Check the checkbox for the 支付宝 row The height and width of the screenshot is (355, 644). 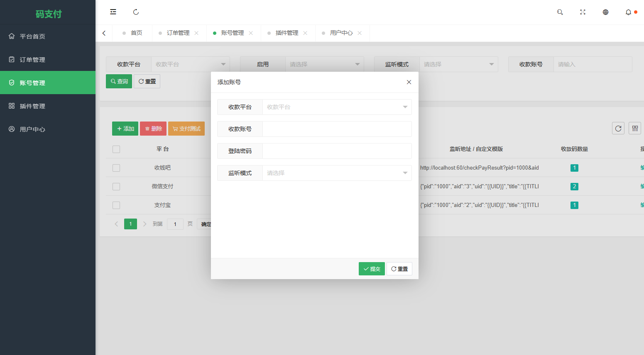(116, 205)
